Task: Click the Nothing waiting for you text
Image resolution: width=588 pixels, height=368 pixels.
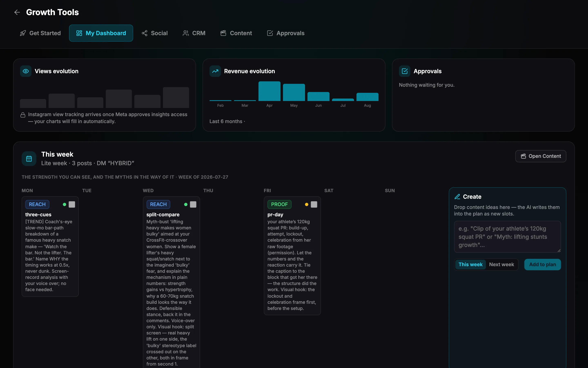Action: coord(427,85)
